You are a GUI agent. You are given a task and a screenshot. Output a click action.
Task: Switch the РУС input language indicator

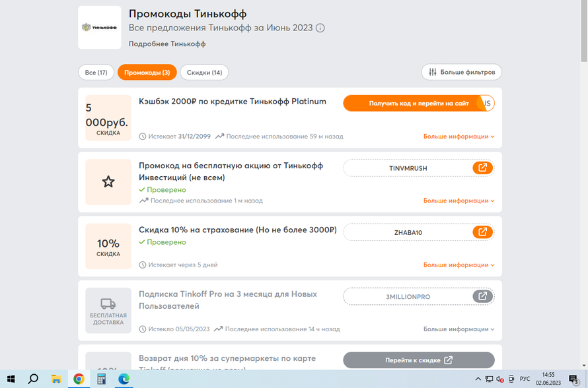click(525, 379)
